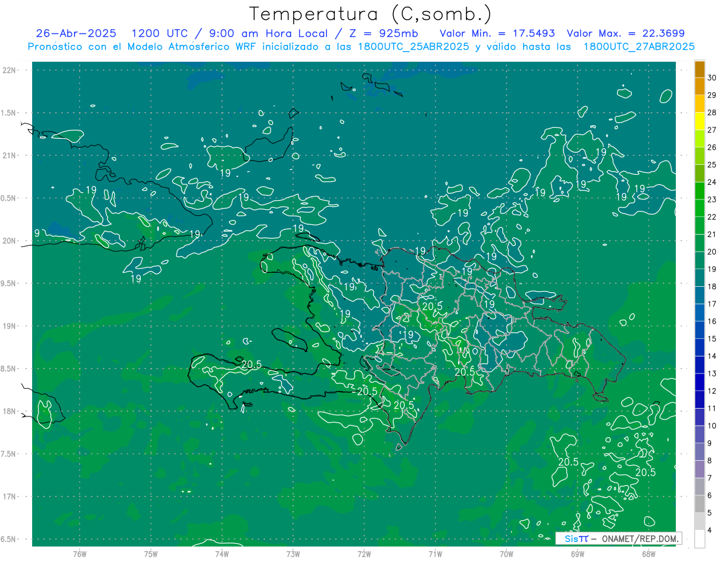Click the dark orange top legend swatch

click(699, 70)
